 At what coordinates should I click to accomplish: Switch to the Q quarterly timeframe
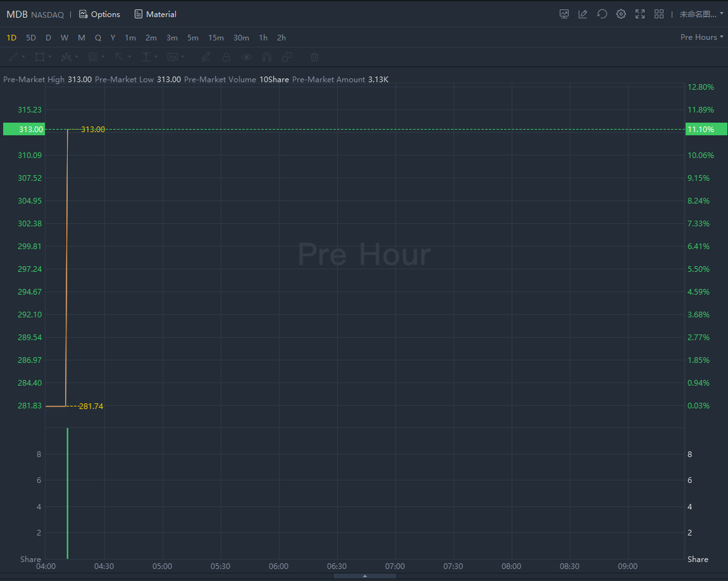pos(98,37)
